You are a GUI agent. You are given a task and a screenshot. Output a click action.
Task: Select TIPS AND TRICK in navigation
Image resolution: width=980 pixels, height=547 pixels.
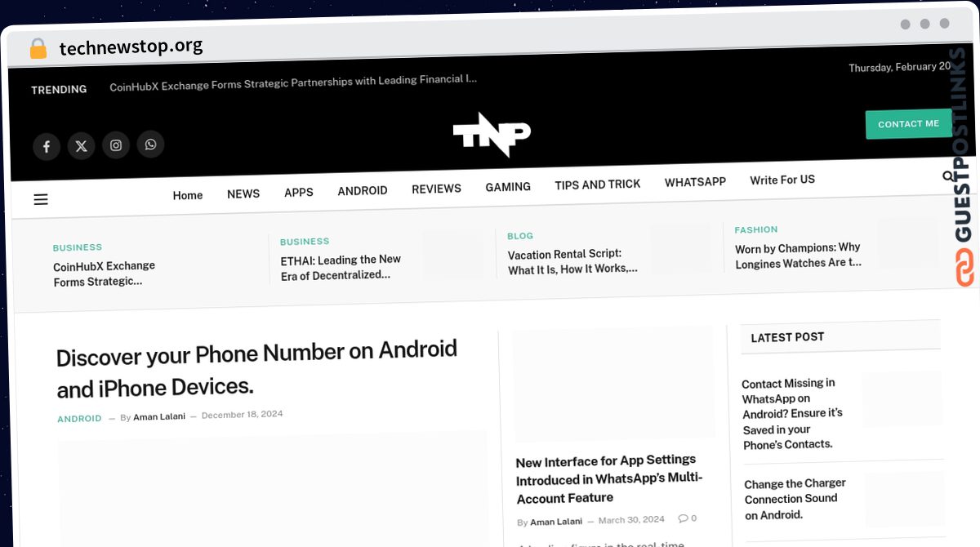[x=598, y=185]
